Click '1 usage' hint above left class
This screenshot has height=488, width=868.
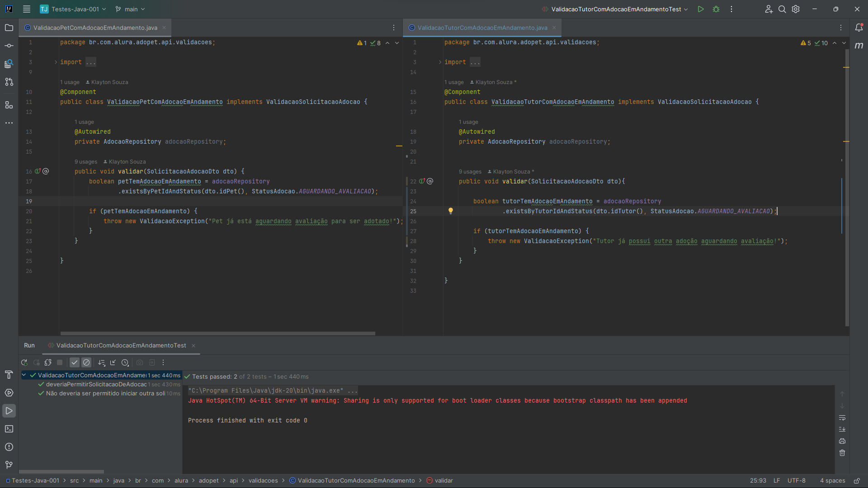point(70,82)
